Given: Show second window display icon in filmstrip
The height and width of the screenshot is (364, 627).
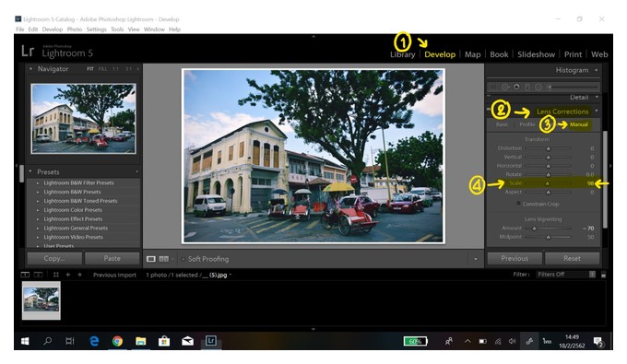Looking at the screenshot, I should tap(39, 275).
